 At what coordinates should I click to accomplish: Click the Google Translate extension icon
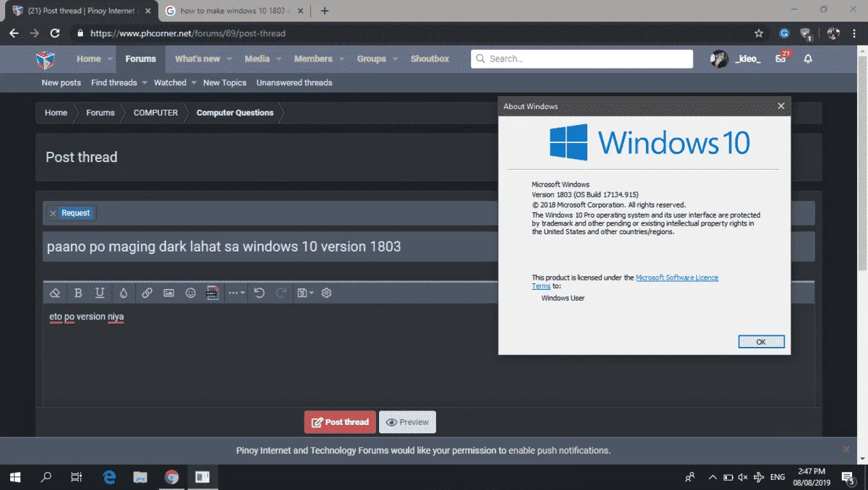coord(784,33)
